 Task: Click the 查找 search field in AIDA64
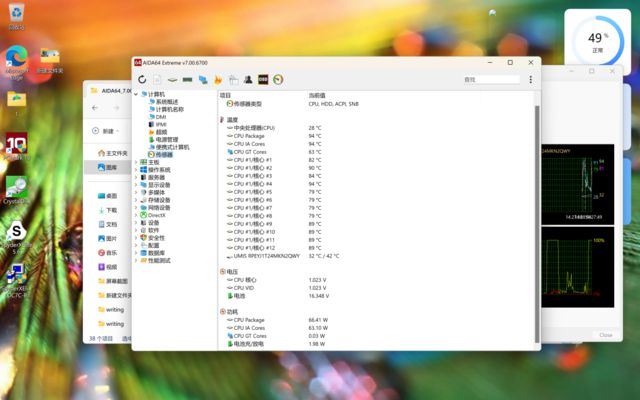coord(492,80)
